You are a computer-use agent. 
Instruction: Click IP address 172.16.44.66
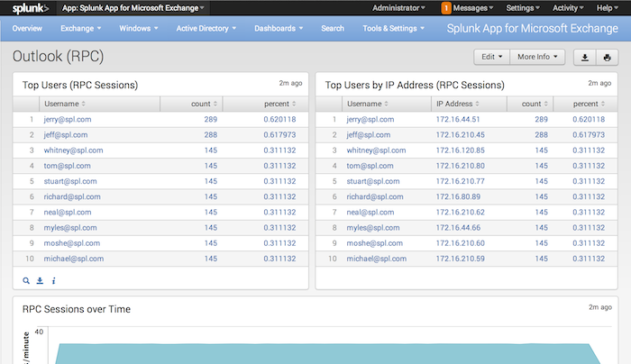458,228
